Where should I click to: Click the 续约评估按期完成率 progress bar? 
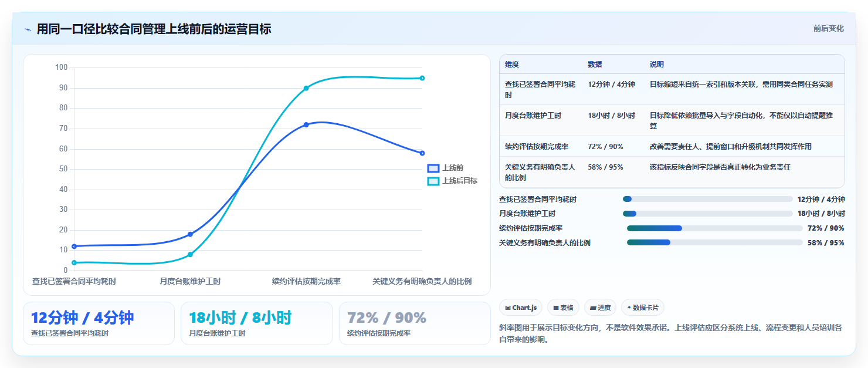[x=714, y=228]
